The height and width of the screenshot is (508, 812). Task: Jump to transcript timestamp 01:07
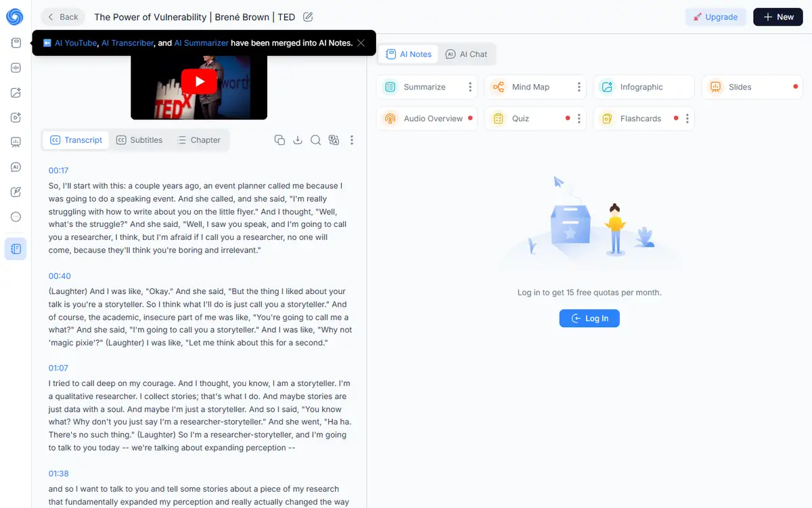click(58, 368)
